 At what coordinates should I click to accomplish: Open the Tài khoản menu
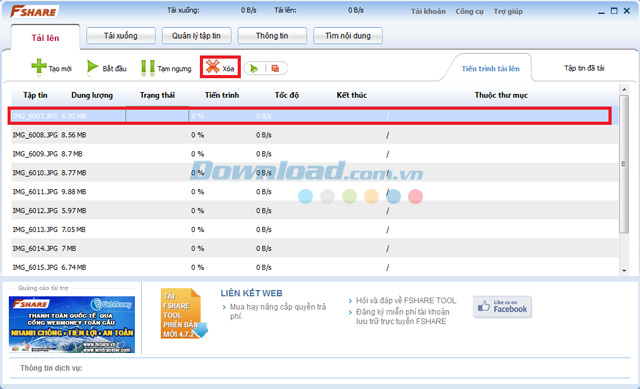[x=428, y=11]
